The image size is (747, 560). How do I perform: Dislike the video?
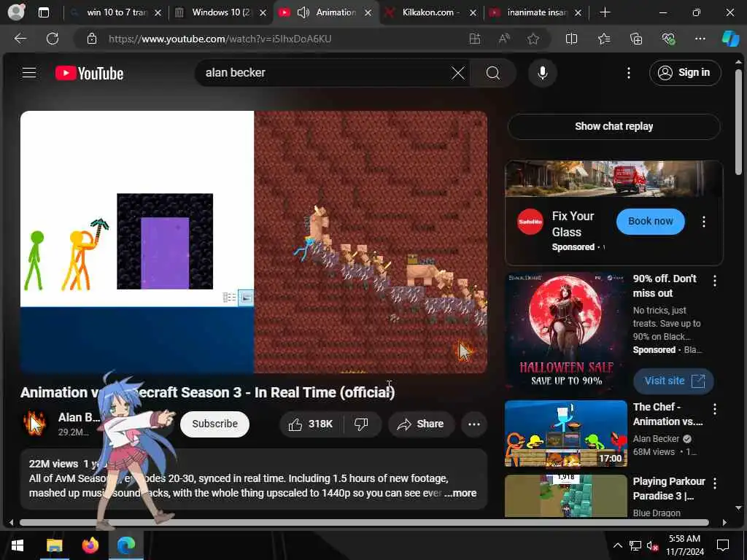pyautogui.click(x=362, y=424)
